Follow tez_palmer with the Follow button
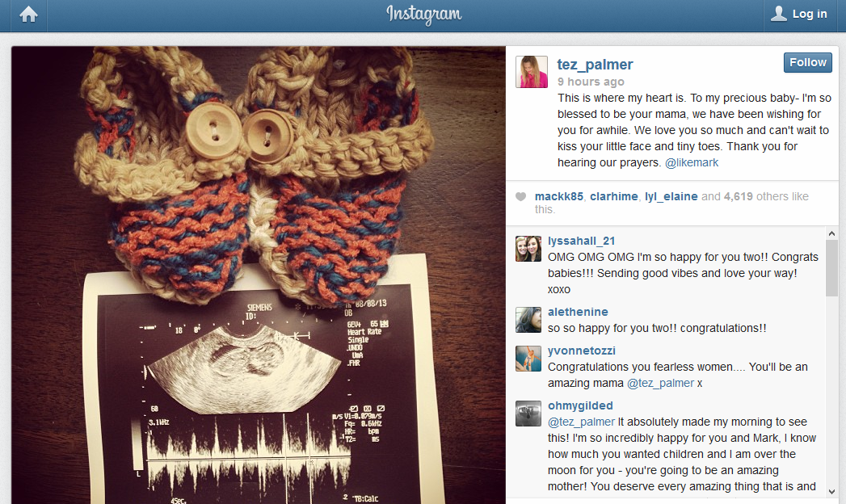Viewport: 846px width, 504px height. point(808,62)
